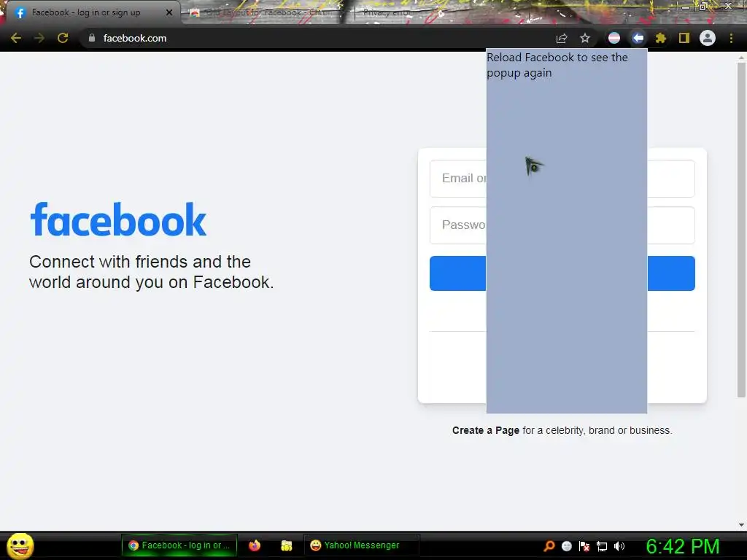Click the white round face tray icon
The image size is (747, 560).
pos(567,546)
